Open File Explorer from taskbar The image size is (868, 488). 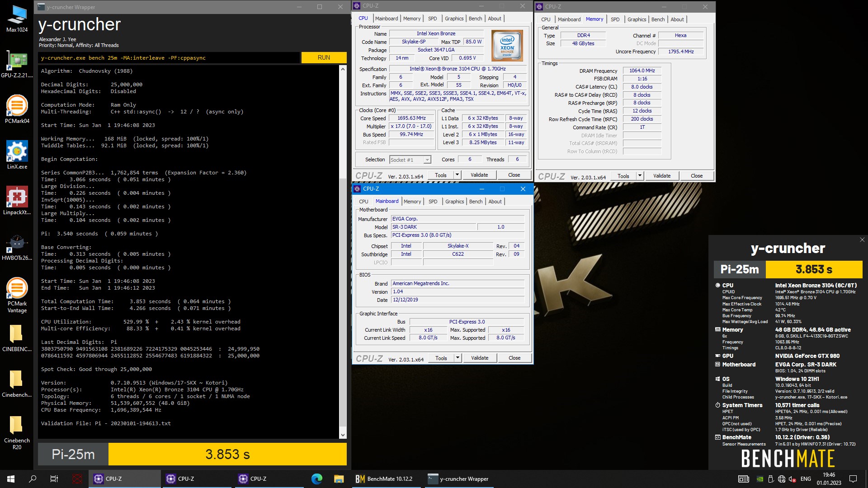click(x=339, y=479)
